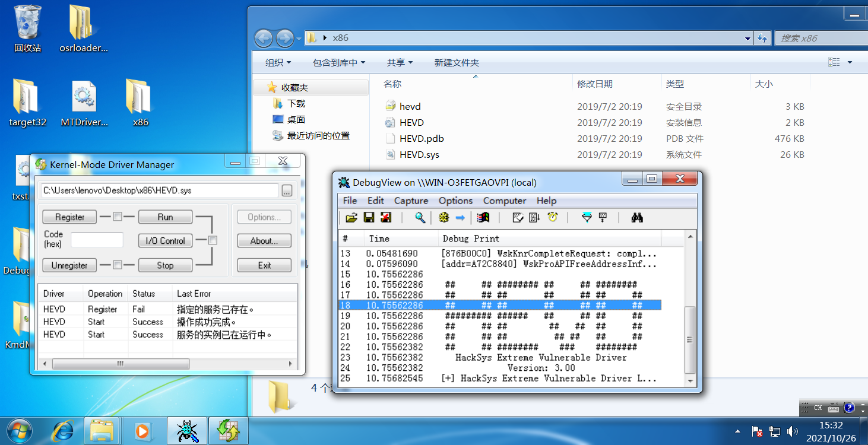The width and height of the screenshot is (868, 445).
Task: Expand the 包含到库中 dropdown menu
Action: 339,62
